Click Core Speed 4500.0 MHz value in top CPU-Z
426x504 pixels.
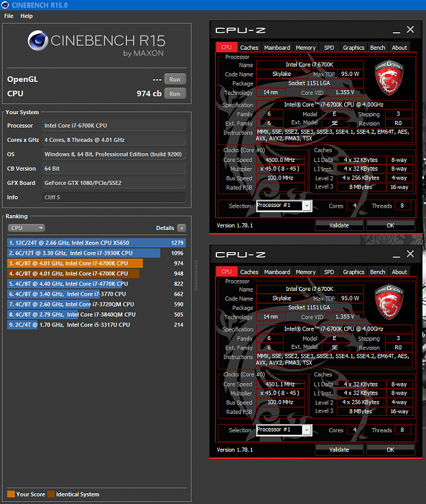point(280,160)
